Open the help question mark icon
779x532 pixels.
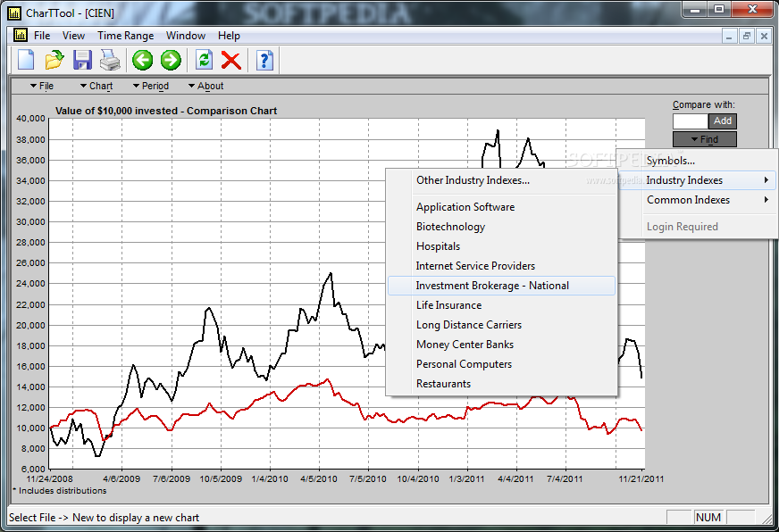point(264,60)
